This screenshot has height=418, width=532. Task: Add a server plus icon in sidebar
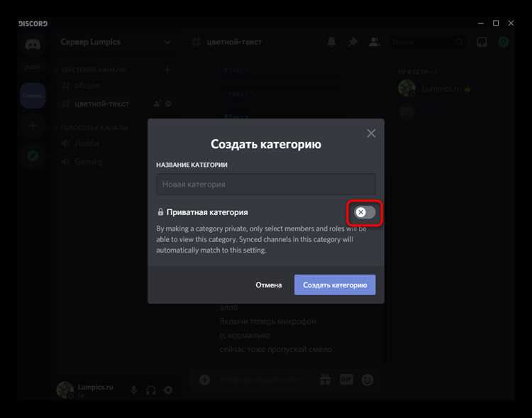click(x=33, y=126)
